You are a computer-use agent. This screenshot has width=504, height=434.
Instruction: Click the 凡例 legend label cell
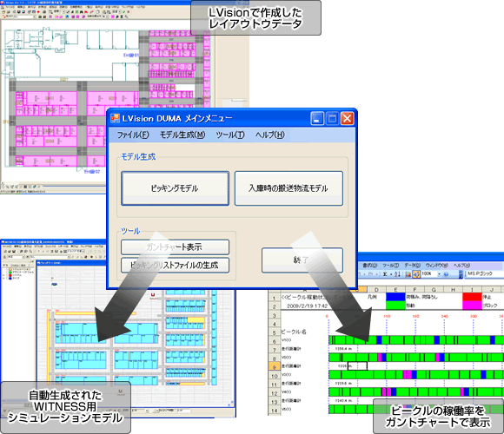point(372,297)
